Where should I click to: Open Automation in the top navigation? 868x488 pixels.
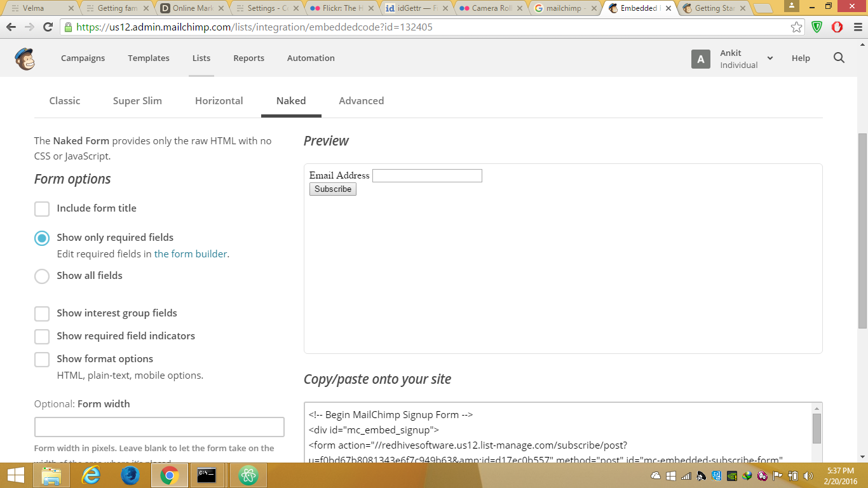(x=311, y=58)
